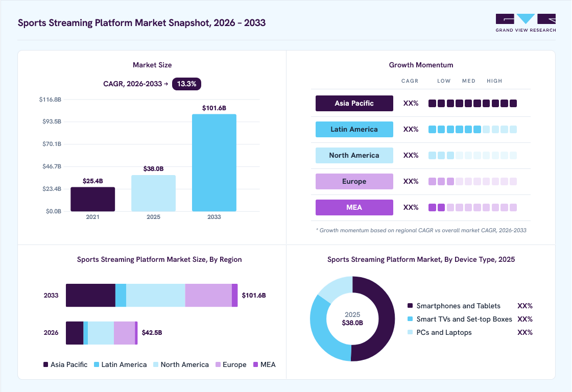The width and height of the screenshot is (572, 392).
Task: Click the North America region label
Action: (354, 155)
